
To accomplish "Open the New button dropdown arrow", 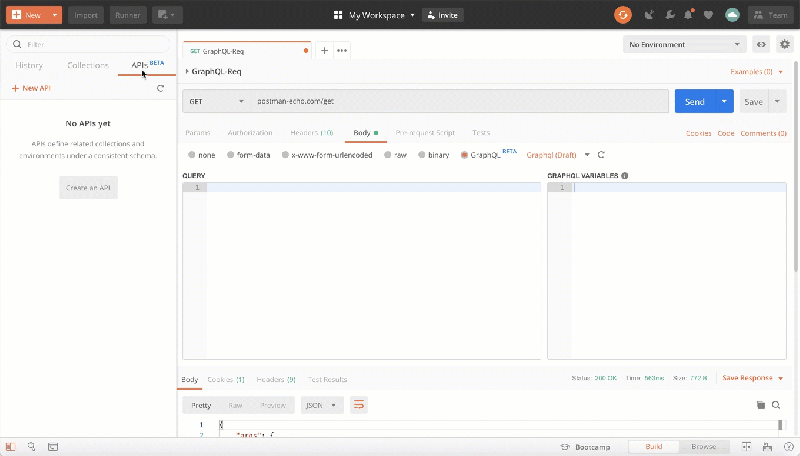I will click(x=55, y=15).
